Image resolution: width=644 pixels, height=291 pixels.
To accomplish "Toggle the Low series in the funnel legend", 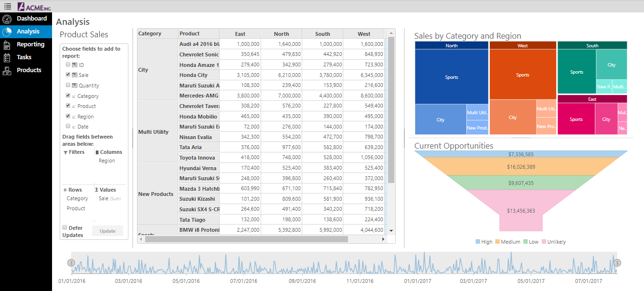I will (x=531, y=242).
